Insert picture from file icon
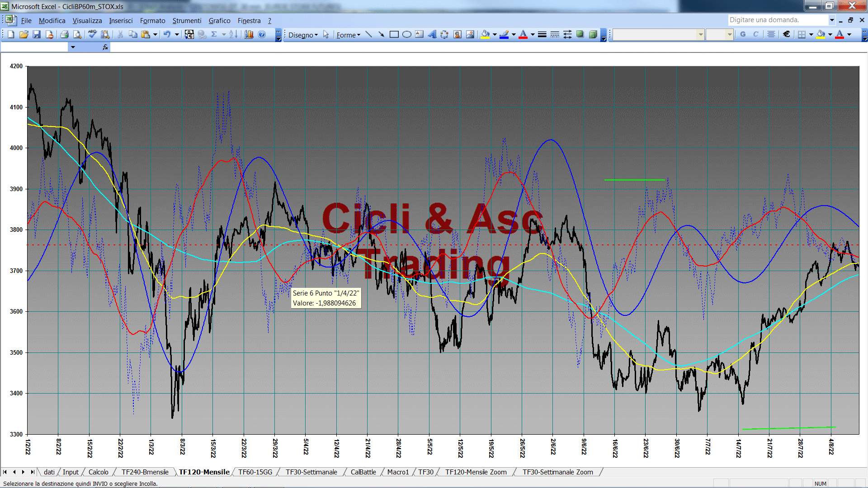The image size is (868, 488). pos(470,34)
